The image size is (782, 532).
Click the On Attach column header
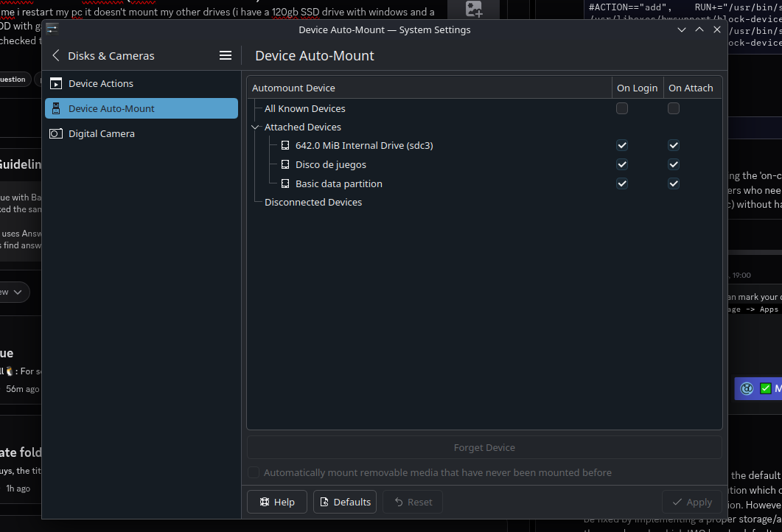coord(692,88)
